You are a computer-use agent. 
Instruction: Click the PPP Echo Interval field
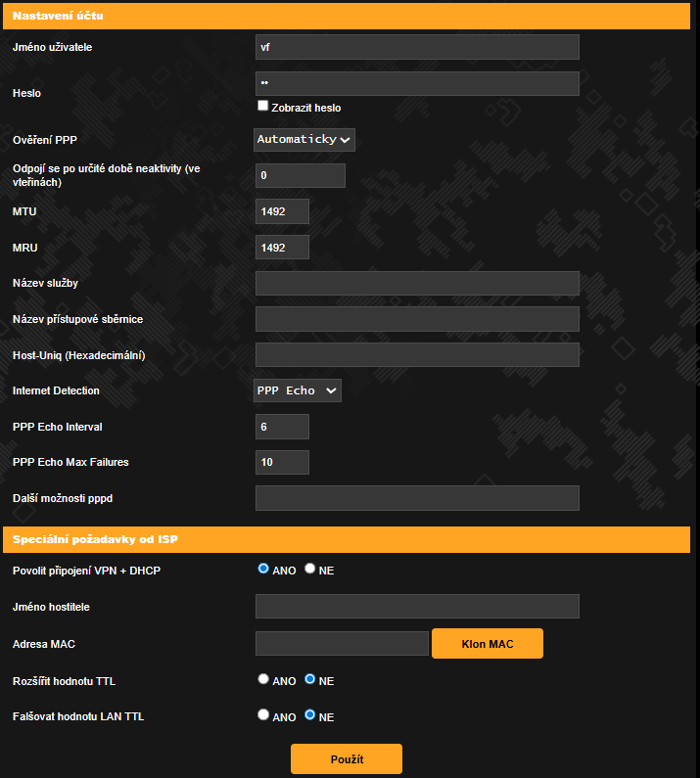tap(282, 427)
